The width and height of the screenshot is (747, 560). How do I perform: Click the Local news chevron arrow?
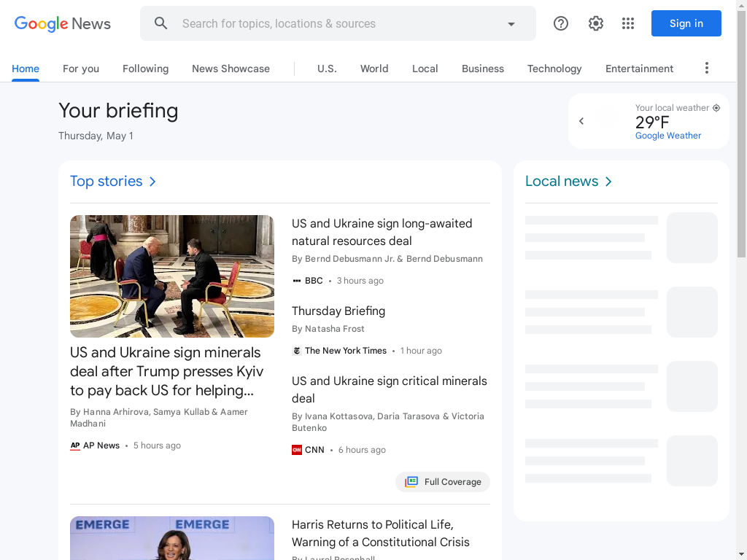tap(608, 182)
